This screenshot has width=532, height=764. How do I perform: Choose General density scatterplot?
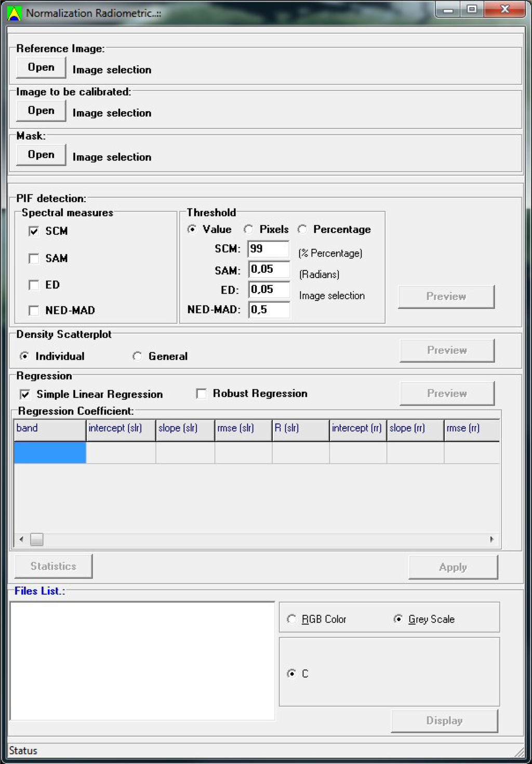point(137,357)
